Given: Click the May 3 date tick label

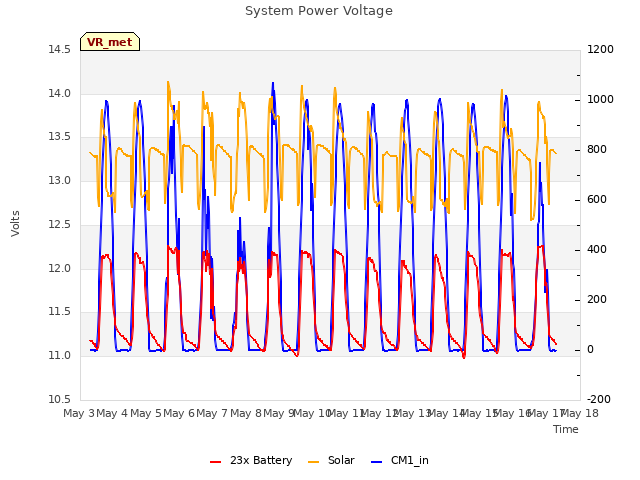Looking at the screenshot, I should [79, 413].
